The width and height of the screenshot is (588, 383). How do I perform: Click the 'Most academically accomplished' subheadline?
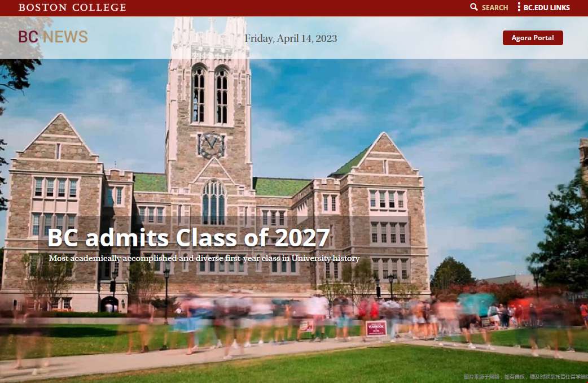click(x=204, y=259)
